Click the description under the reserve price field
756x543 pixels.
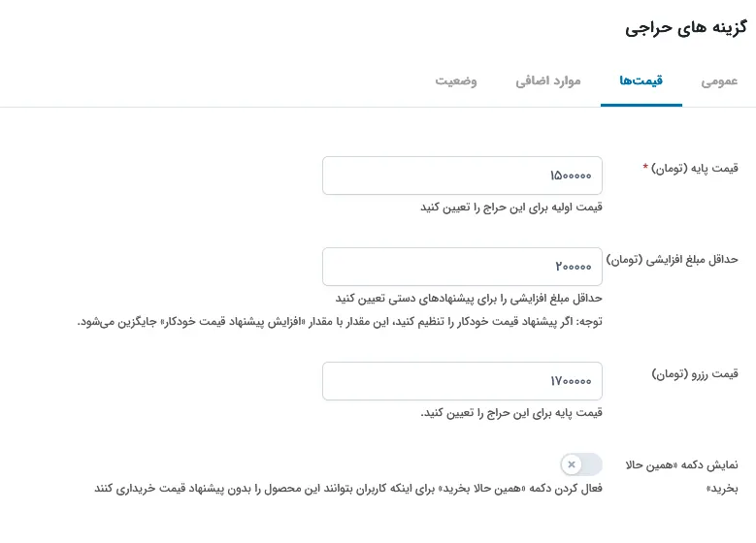pos(511,413)
